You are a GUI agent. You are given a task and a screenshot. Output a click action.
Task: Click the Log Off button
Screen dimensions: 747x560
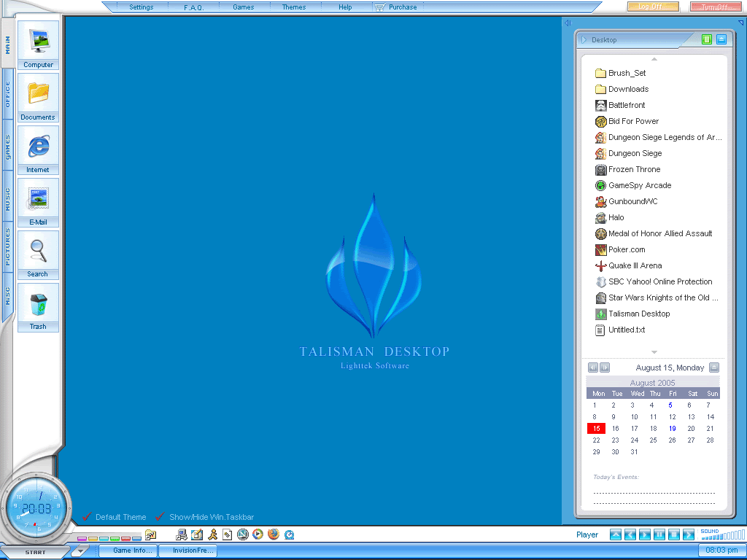click(652, 7)
